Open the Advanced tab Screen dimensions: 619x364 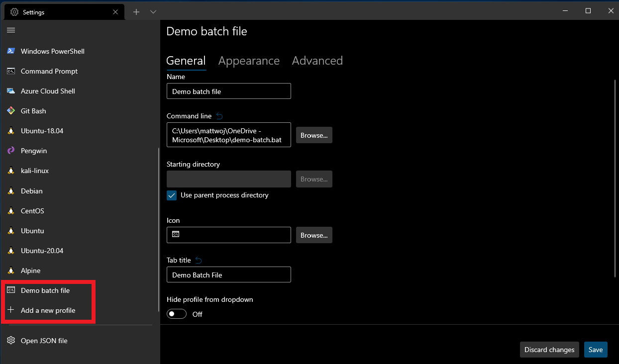click(317, 61)
